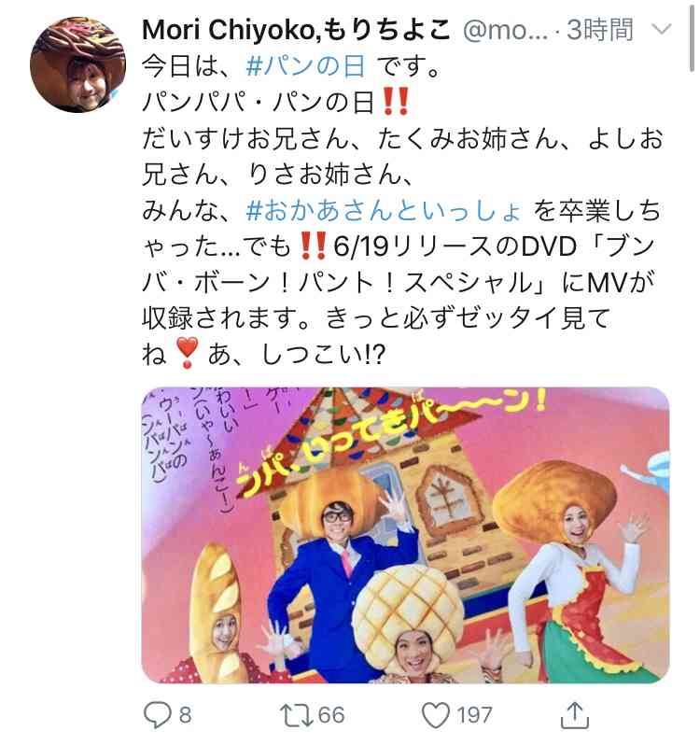Expand tweet options with the chevron arrow

coord(661,30)
